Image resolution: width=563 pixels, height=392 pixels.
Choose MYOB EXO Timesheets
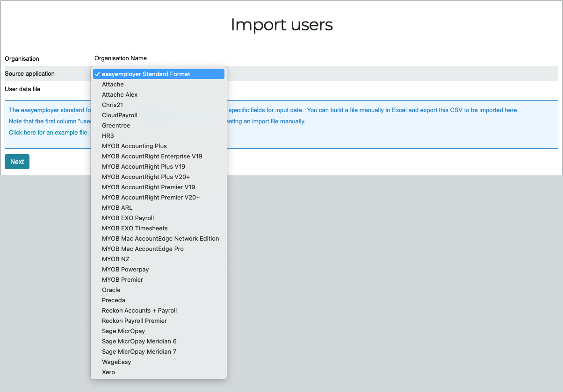[x=159, y=228]
